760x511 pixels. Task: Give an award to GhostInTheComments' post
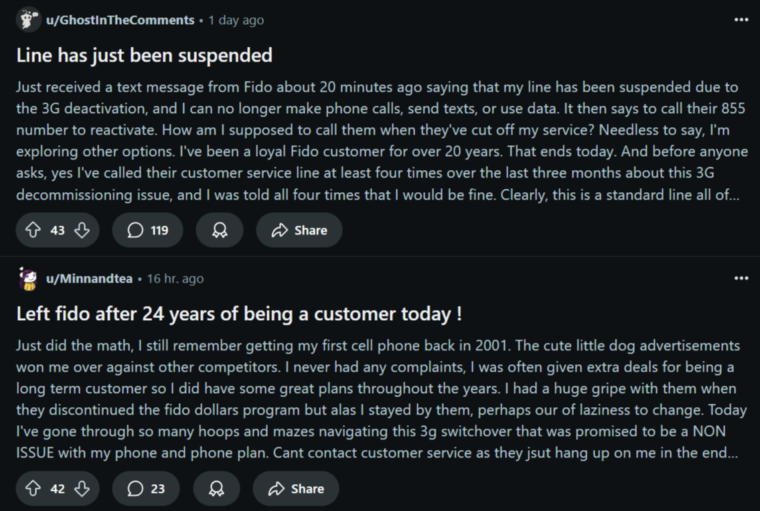(x=219, y=230)
